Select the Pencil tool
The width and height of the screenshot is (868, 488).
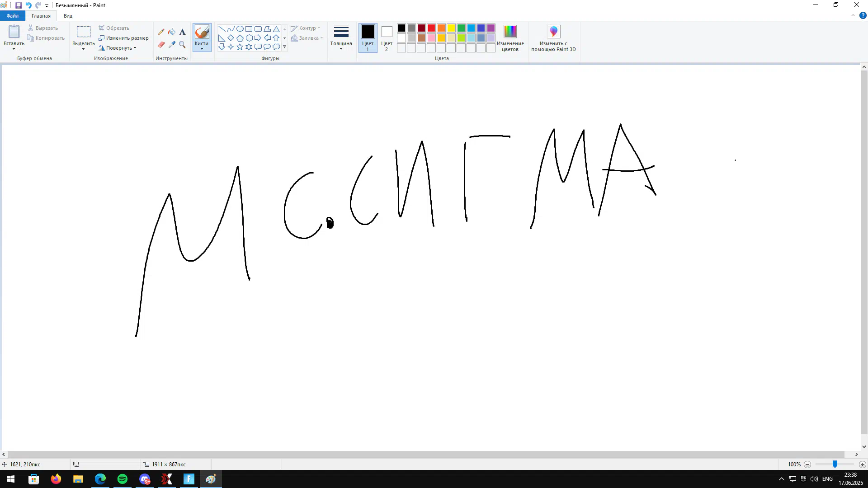tap(161, 32)
